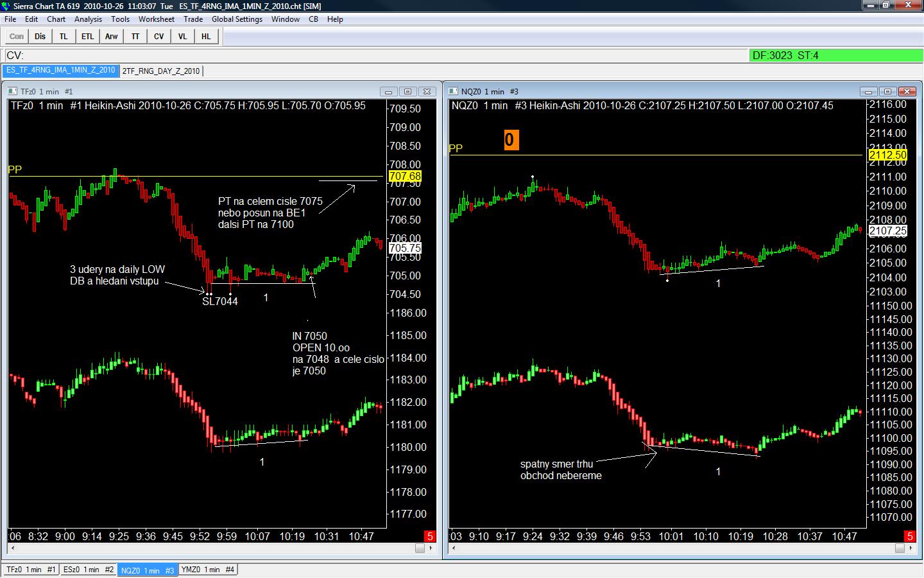Click the NQZ0 Heikin-Ashi chart header text
This screenshot has height=578, width=924.
(642, 106)
